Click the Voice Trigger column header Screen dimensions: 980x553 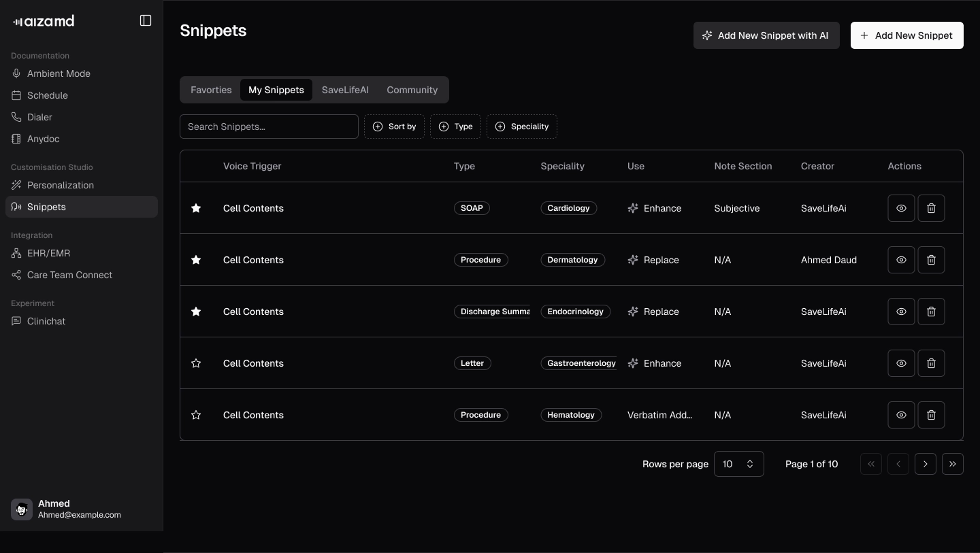(252, 166)
